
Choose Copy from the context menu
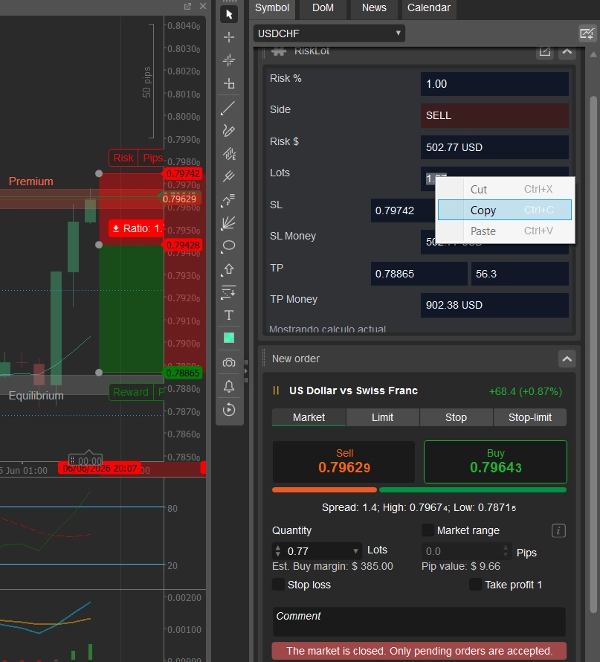[x=505, y=210]
